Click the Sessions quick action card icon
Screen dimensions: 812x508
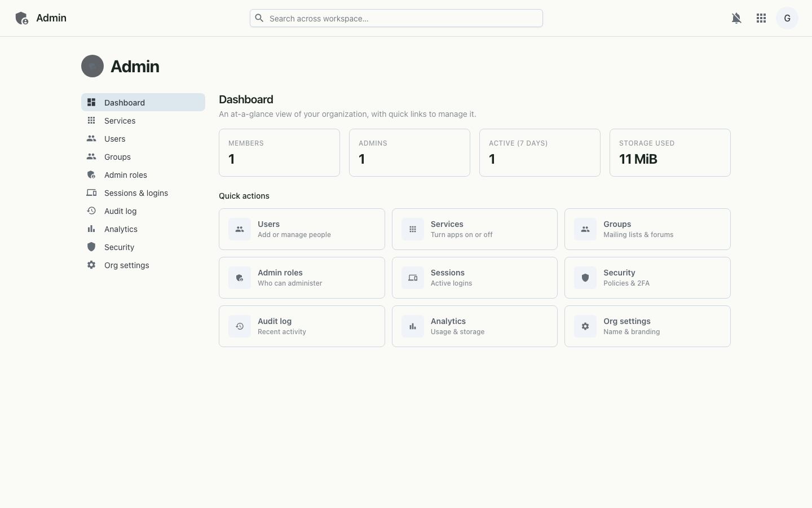(413, 278)
